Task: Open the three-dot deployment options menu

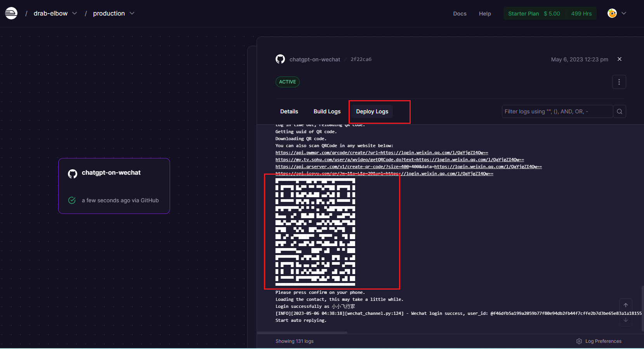Action: click(x=619, y=82)
